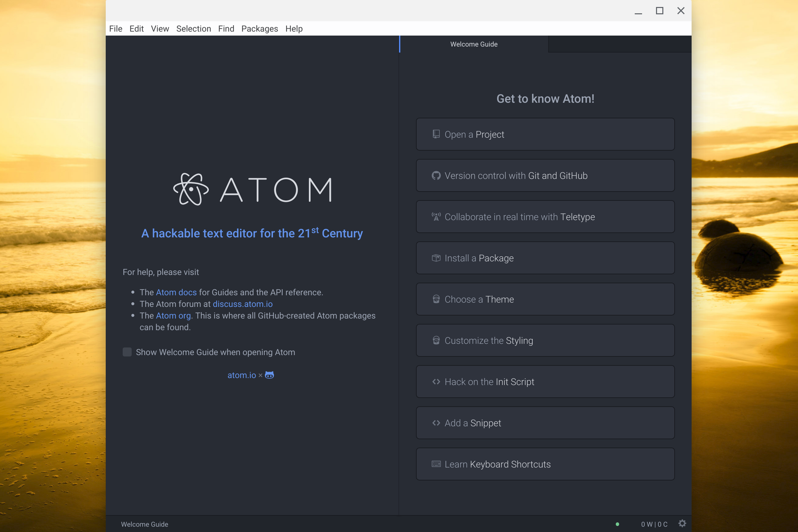Click the code brackets icon beside Add a Snippet
This screenshot has width=798, height=532.
click(x=436, y=423)
